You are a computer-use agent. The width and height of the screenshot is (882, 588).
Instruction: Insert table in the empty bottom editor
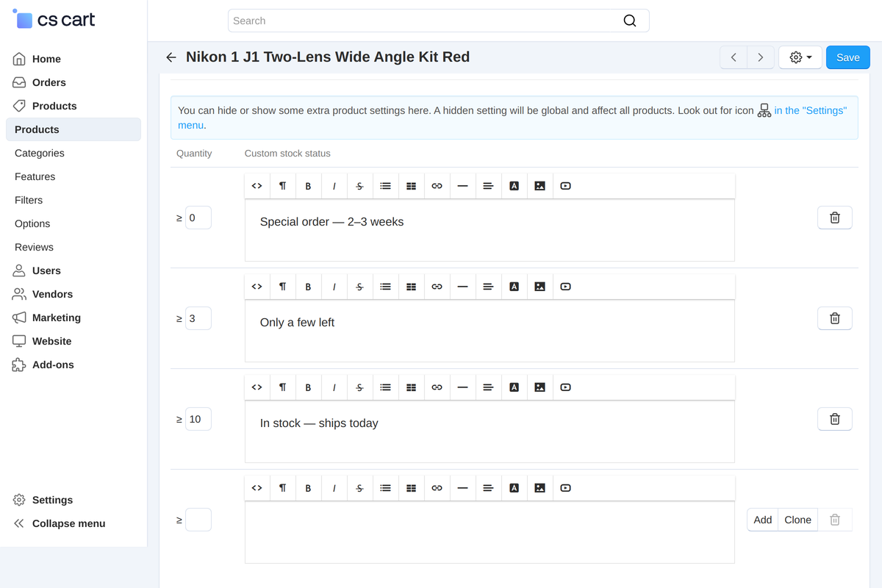pos(411,488)
